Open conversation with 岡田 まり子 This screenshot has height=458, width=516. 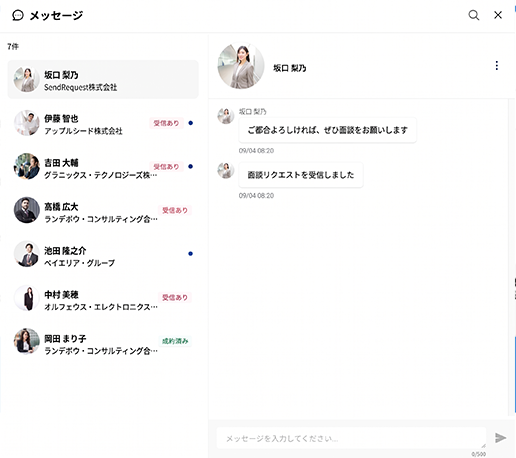(103, 342)
